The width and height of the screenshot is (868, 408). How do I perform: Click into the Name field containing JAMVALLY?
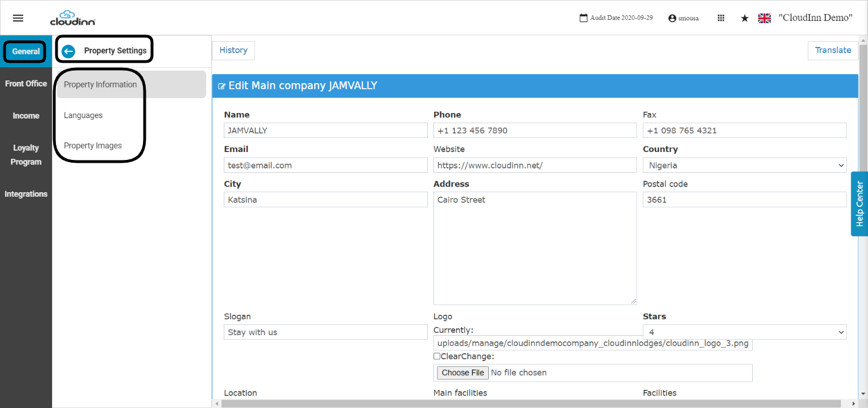(x=325, y=131)
